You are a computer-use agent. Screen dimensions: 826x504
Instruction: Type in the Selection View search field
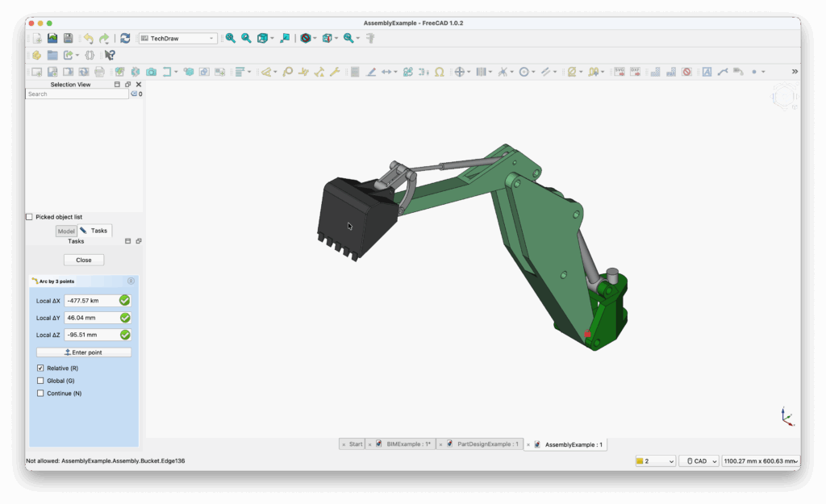[x=77, y=94]
